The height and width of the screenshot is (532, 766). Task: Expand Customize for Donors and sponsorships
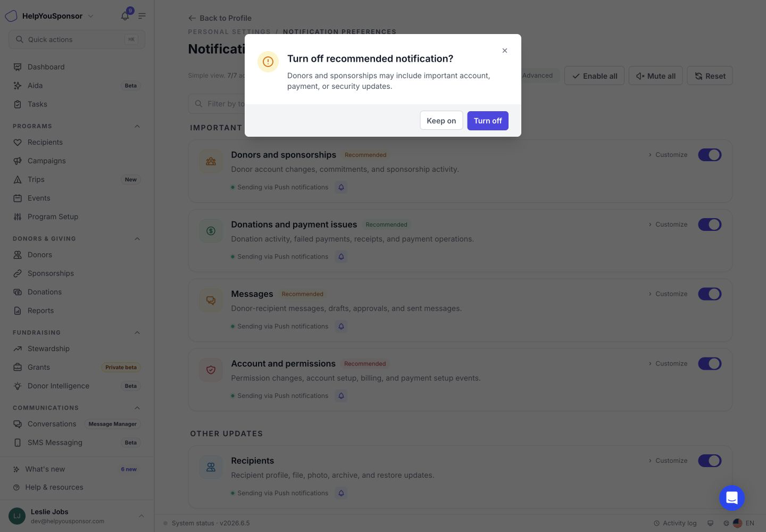click(x=668, y=155)
